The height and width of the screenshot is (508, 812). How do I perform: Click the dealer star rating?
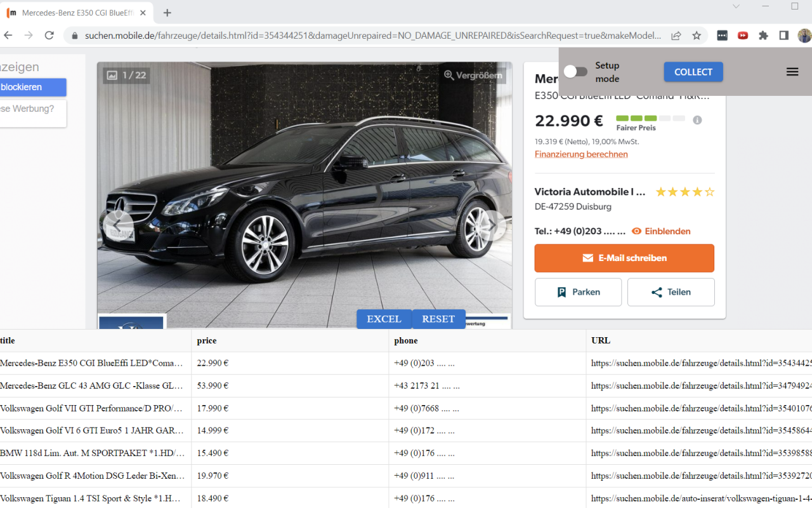(x=685, y=192)
